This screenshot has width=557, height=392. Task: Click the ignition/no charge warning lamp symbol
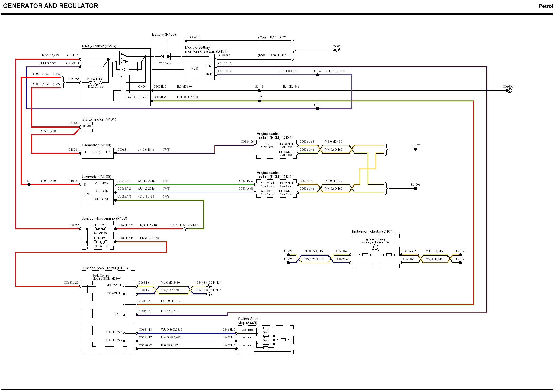point(376,247)
